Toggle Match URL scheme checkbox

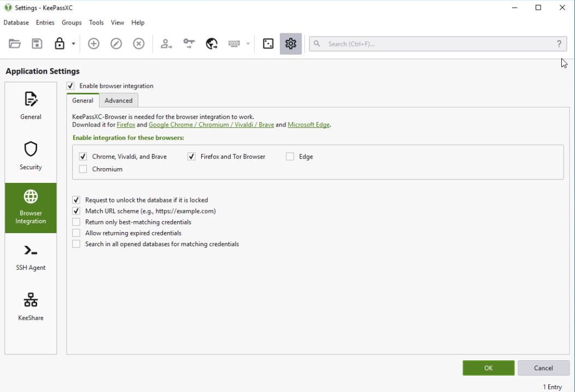(x=77, y=211)
